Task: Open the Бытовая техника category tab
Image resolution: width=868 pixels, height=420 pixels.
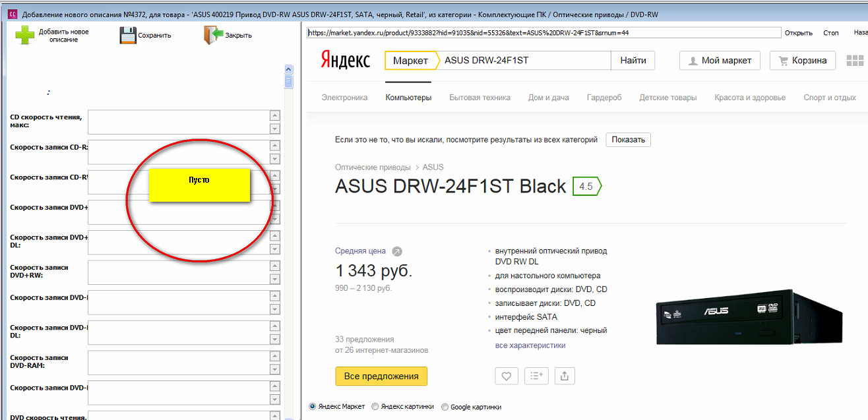Action: click(x=480, y=98)
